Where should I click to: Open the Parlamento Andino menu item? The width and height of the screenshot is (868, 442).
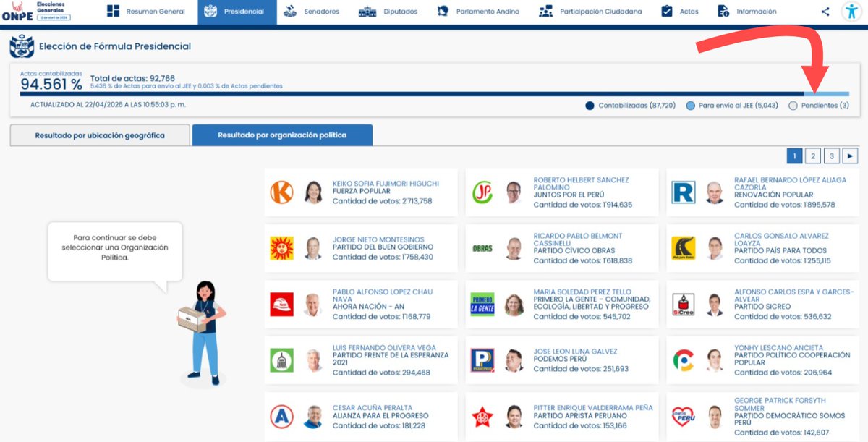(x=478, y=12)
